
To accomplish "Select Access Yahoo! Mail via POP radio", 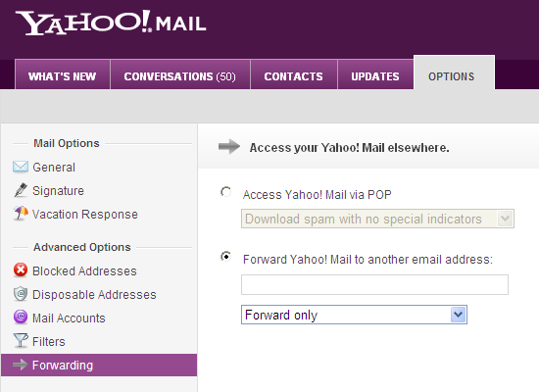I will 225,192.
